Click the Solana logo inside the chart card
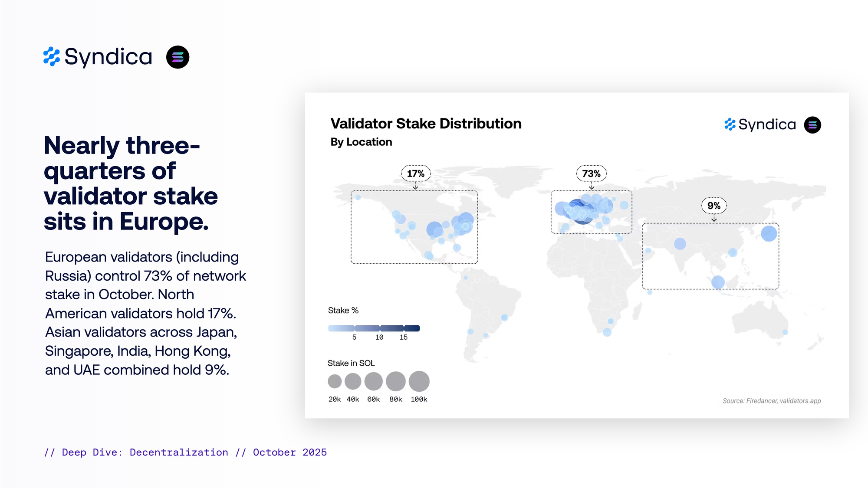 [x=812, y=125]
